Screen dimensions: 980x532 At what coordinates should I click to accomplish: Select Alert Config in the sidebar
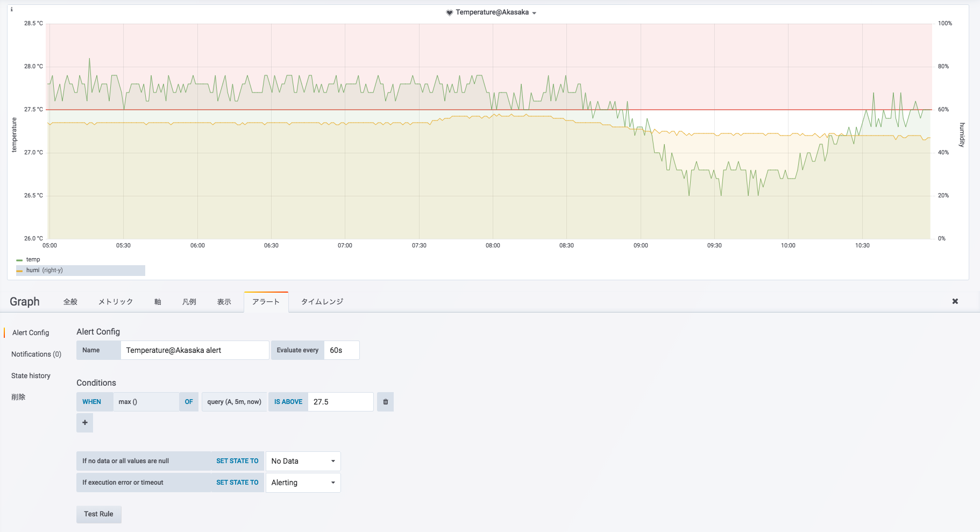31,333
